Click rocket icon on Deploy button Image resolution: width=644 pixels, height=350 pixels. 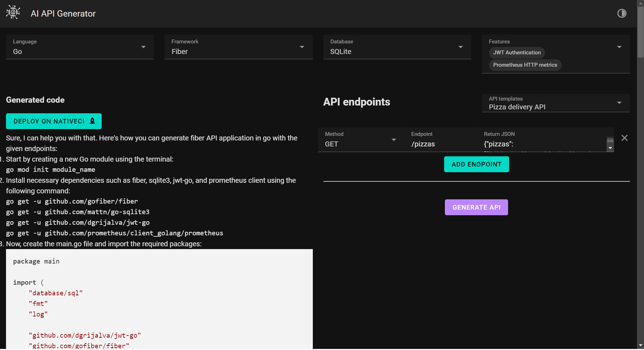[93, 121]
